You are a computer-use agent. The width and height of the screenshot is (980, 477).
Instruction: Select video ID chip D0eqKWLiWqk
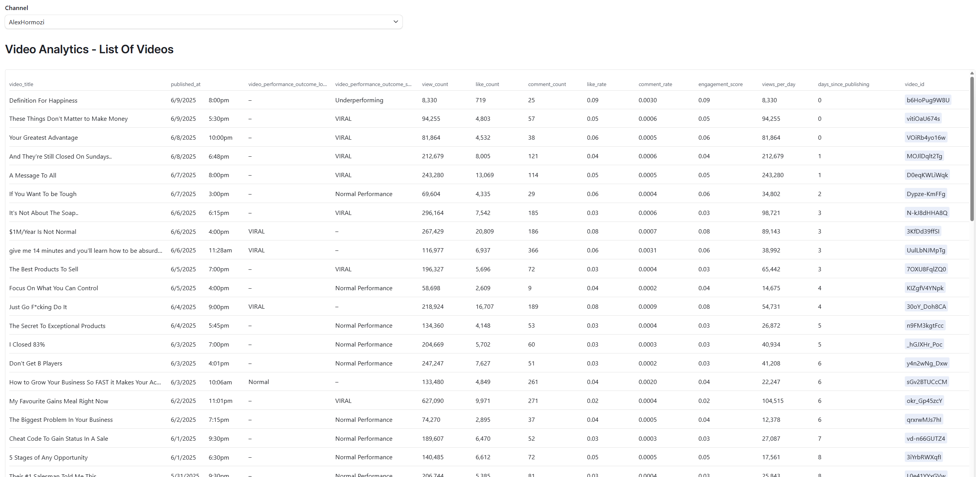[927, 175]
